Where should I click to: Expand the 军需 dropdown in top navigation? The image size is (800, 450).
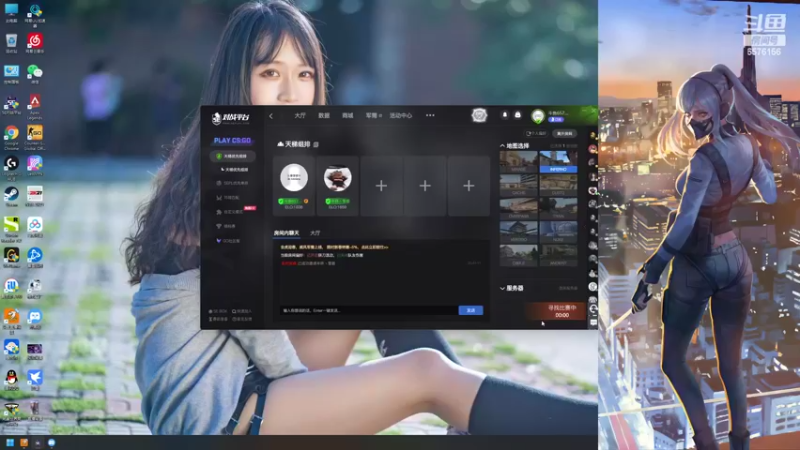point(373,115)
